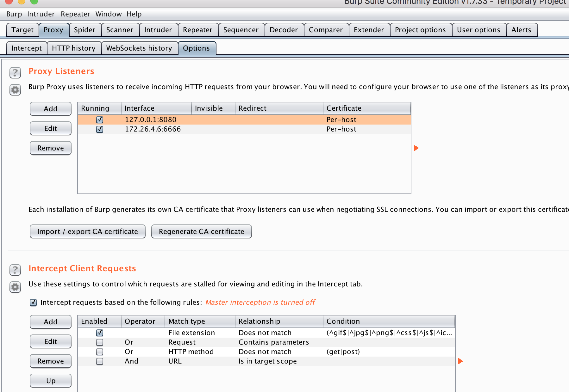Enable the Contains parameters rule

click(x=100, y=342)
